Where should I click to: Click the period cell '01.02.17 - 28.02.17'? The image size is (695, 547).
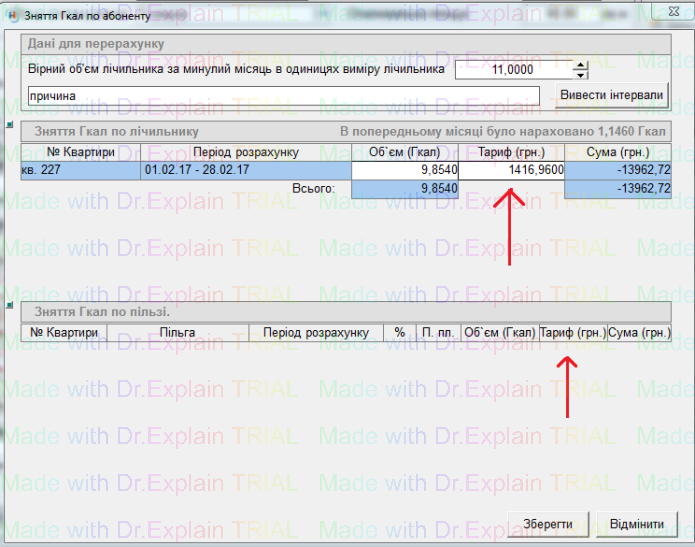(x=245, y=170)
